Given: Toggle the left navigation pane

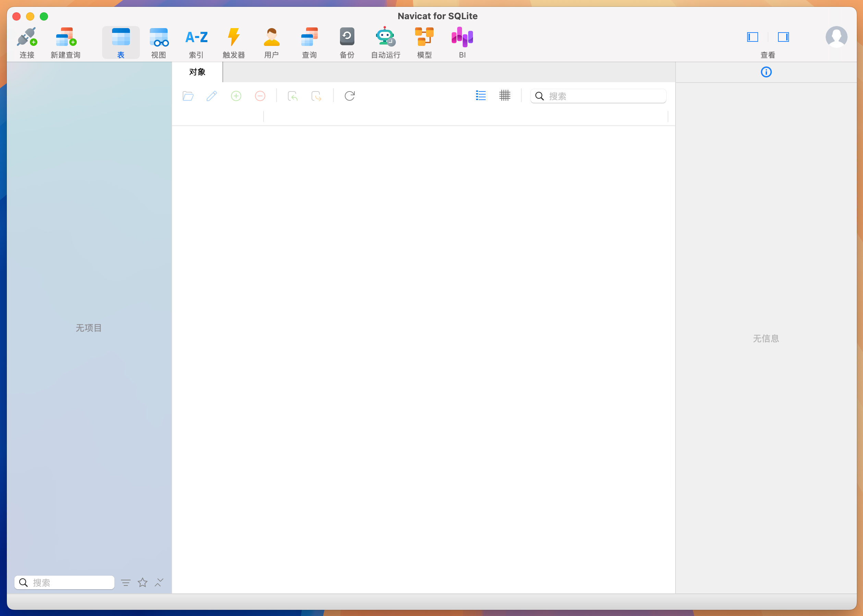Looking at the screenshot, I should (753, 37).
